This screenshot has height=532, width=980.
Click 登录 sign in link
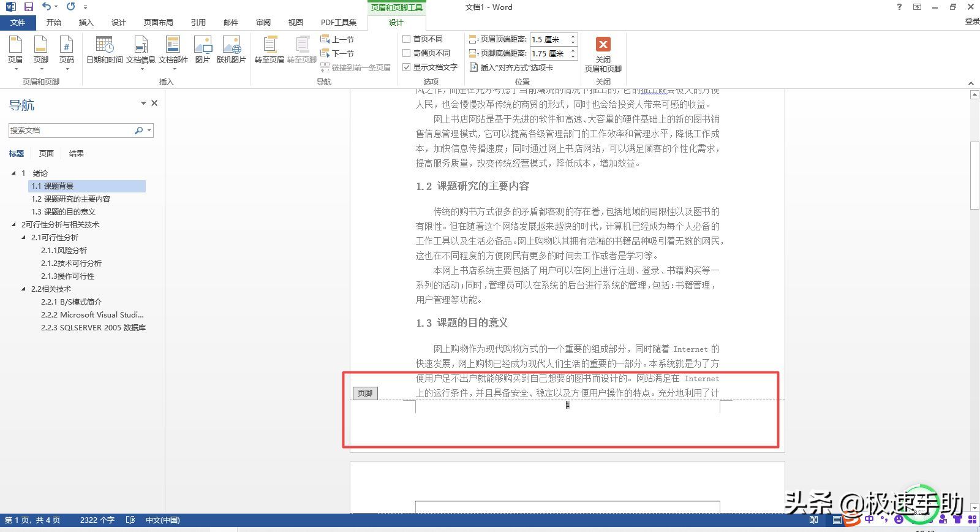click(x=972, y=21)
